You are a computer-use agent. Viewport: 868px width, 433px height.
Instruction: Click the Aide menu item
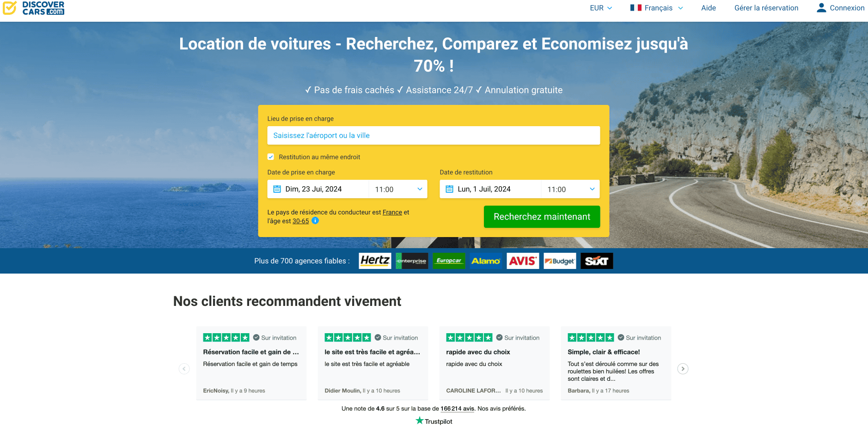pyautogui.click(x=708, y=8)
